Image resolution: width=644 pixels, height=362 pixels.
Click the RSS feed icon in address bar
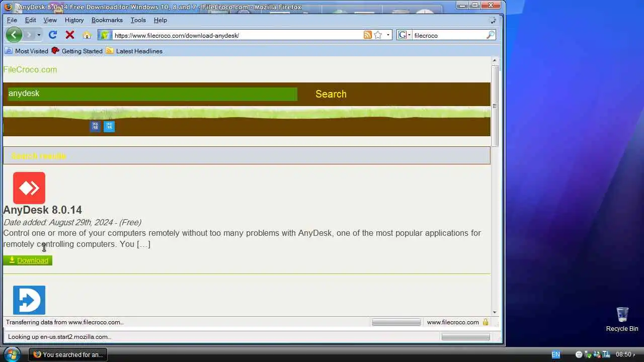click(368, 35)
